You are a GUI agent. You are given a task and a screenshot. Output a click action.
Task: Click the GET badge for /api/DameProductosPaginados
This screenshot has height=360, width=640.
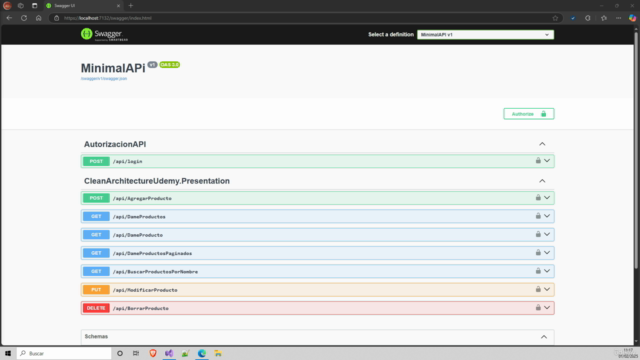pos(96,253)
